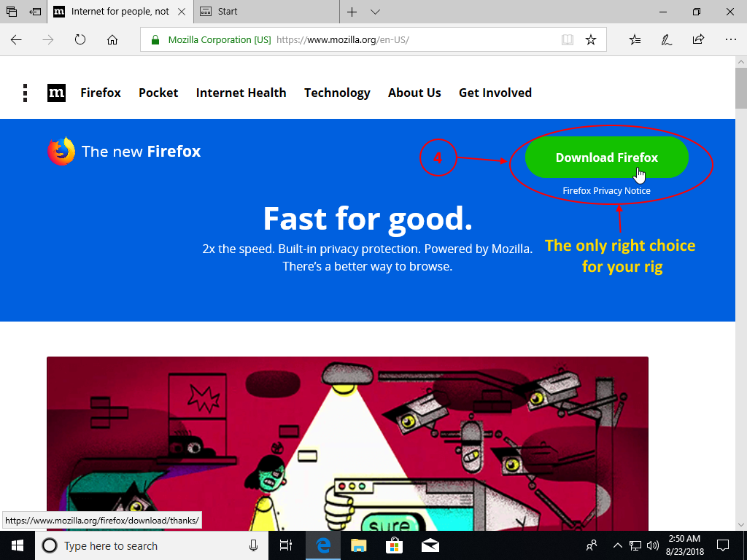Open the Firefox navigation menu item

pos(101,93)
